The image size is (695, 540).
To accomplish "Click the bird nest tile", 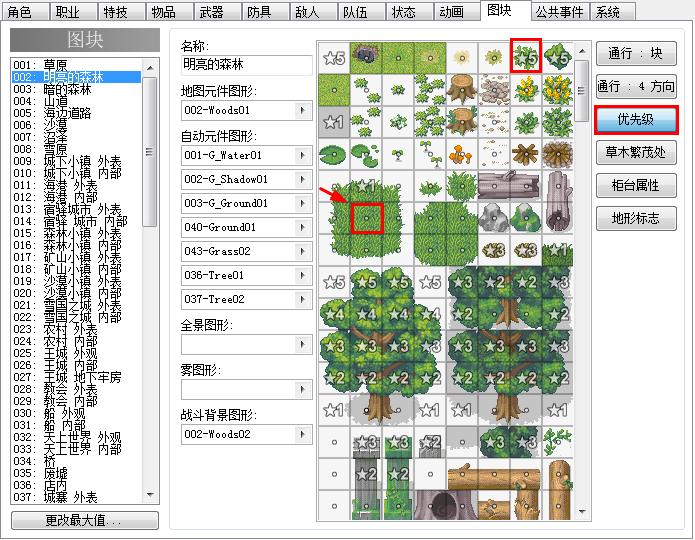I will [558, 154].
